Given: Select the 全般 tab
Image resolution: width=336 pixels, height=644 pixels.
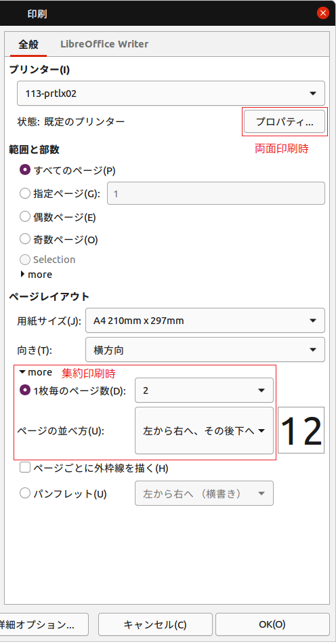Looking at the screenshot, I should point(28,44).
